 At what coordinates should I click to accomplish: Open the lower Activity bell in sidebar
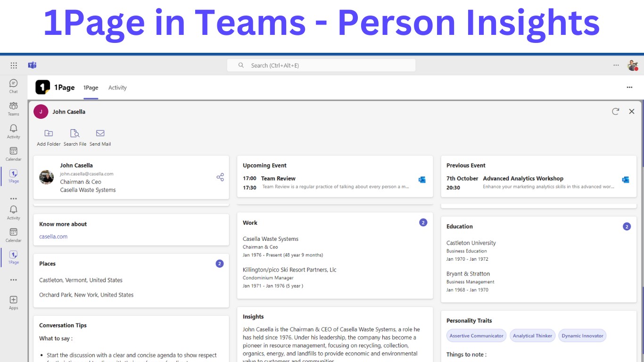pyautogui.click(x=14, y=212)
